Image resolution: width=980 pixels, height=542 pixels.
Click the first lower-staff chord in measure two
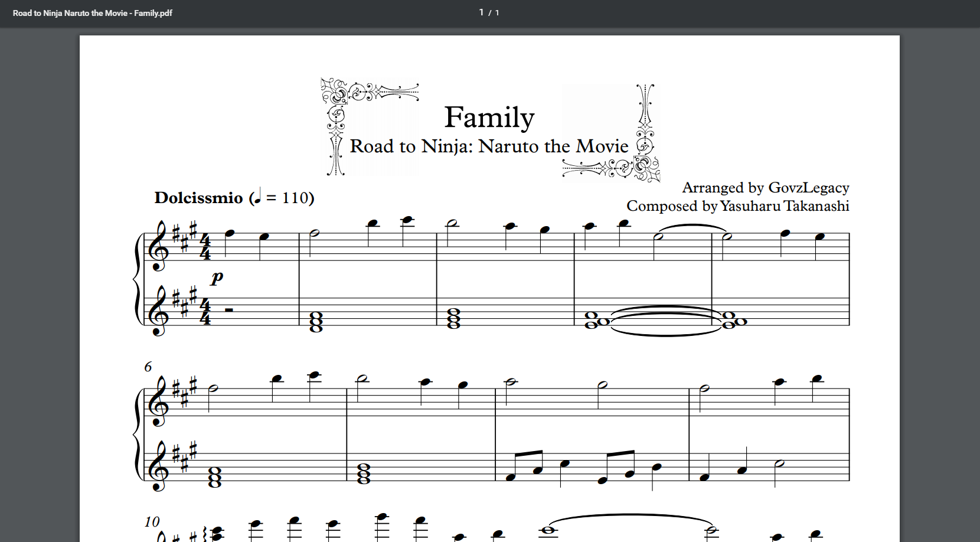pos(316,321)
